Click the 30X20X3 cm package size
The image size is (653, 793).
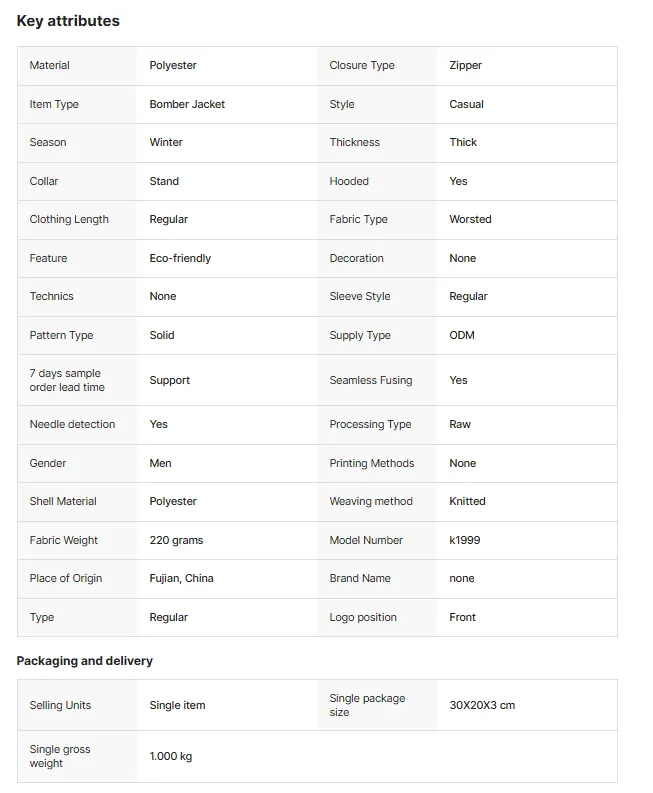(482, 705)
